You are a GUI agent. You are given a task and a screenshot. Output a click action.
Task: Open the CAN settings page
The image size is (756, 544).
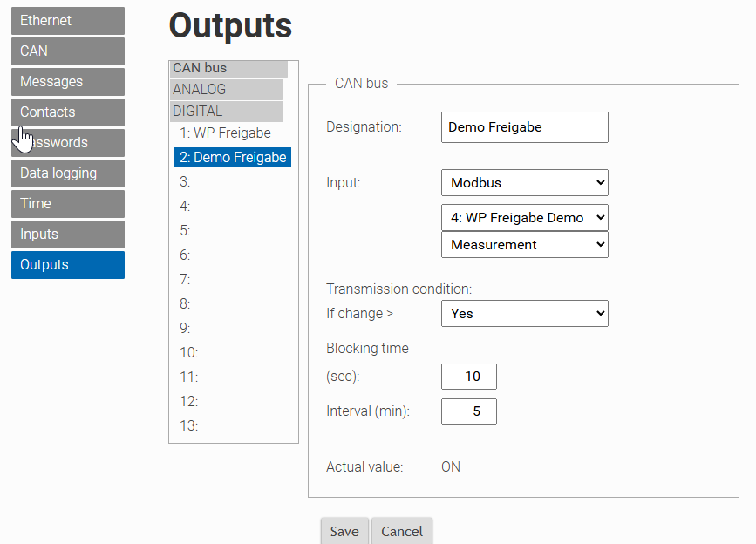(68, 51)
